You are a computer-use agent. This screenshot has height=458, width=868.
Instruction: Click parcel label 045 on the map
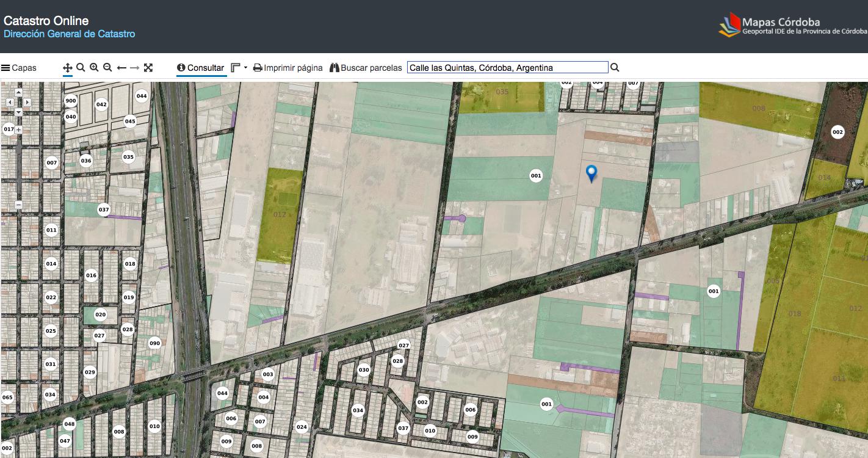point(130,121)
